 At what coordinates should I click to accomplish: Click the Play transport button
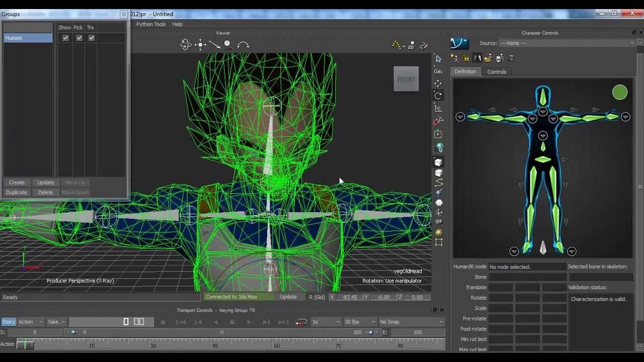(249, 322)
